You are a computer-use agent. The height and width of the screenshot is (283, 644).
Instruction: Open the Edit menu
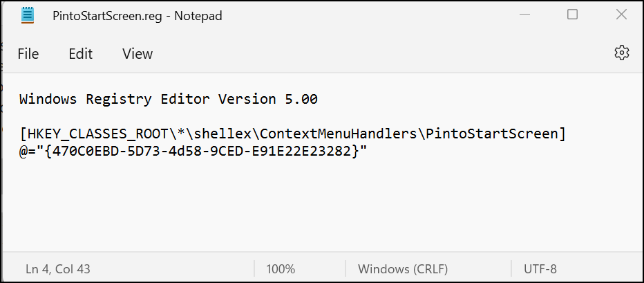(80, 54)
